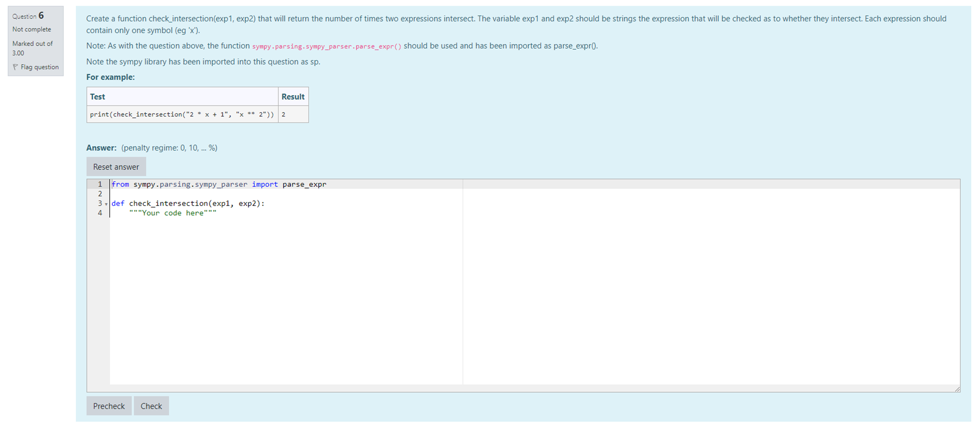
Task: Select the Result column header cell
Action: pyautogui.click(x=293, y=96)
